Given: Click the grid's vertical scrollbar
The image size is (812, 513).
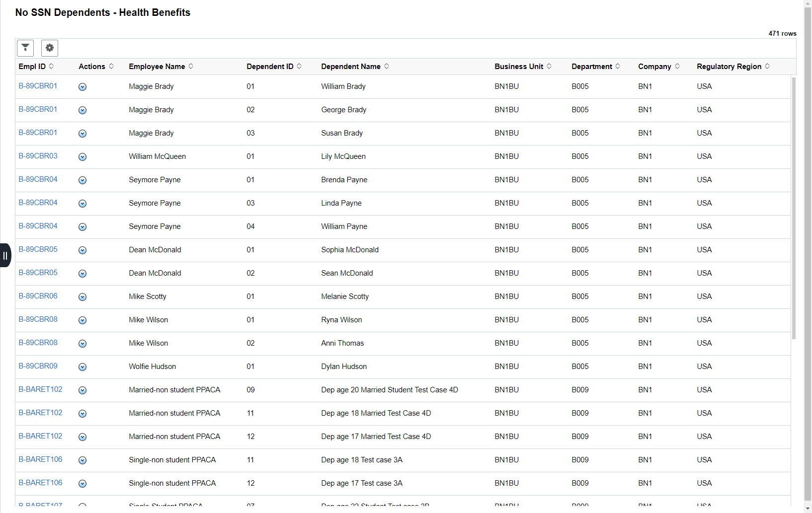Looking at the screenshot, I should coord(794,209).
